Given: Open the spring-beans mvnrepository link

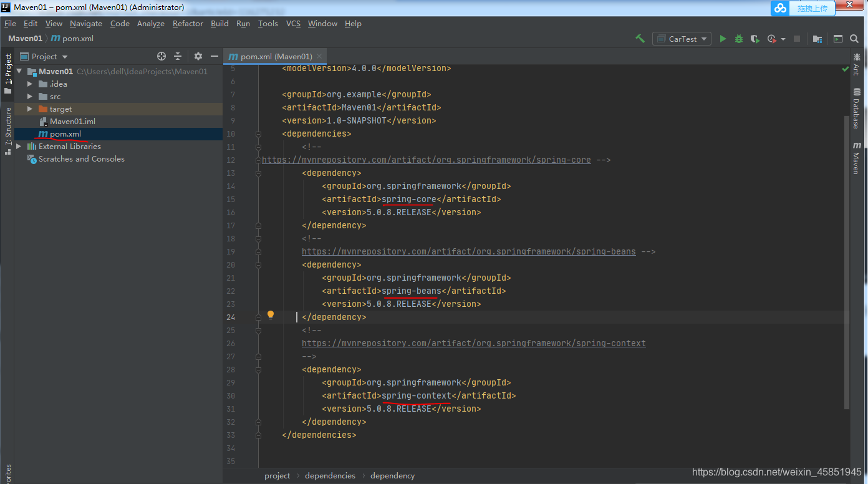Looking at the screenshot, I should pyautogui.click(x=469, y=251).
